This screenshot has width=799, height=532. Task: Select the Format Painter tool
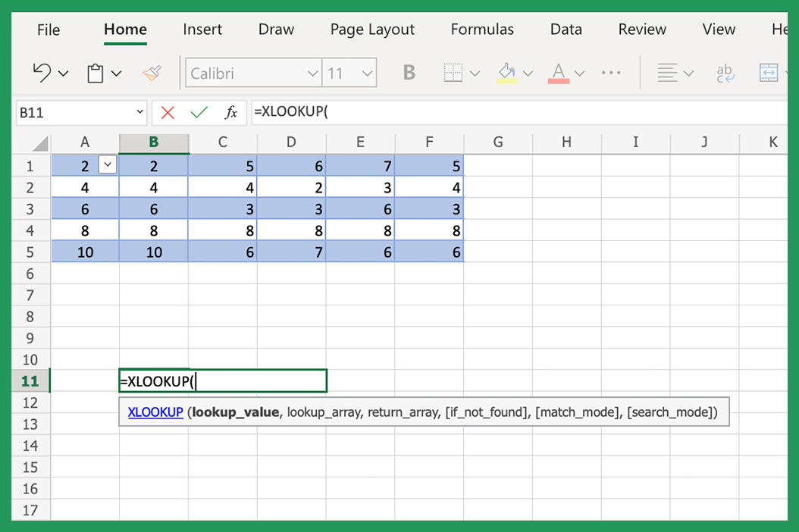151,72
